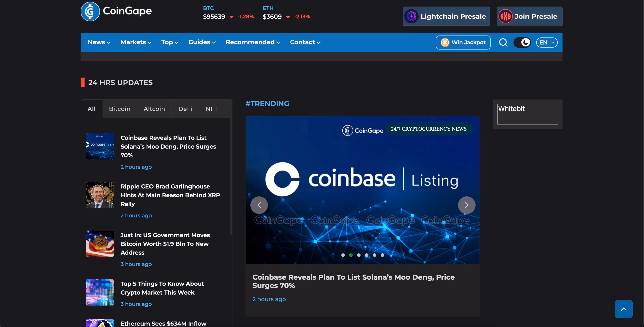Select fifth carousel dot
Screen dimensions: 644x327
click(375, 255)
